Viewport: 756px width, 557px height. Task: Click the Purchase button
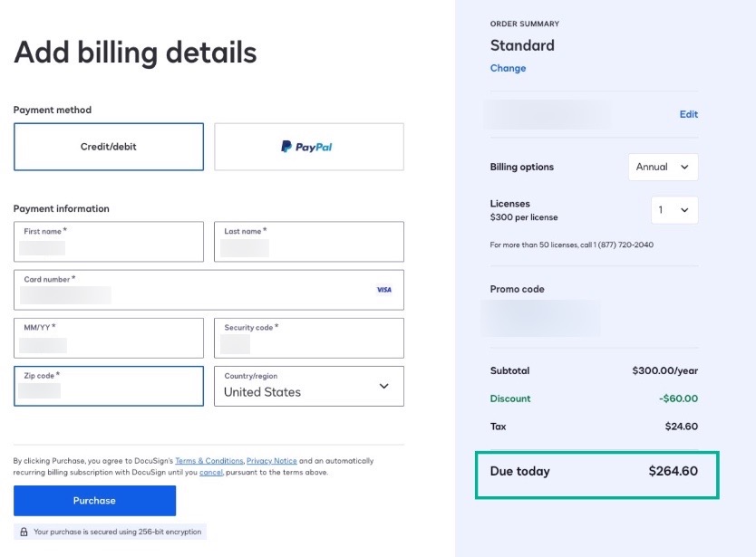[x=94, y=500]
